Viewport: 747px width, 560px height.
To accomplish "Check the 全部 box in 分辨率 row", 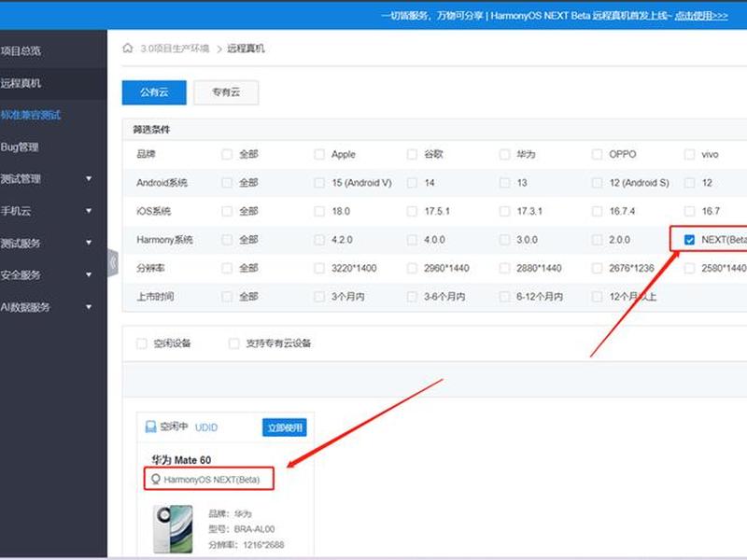I will (227, 268).
